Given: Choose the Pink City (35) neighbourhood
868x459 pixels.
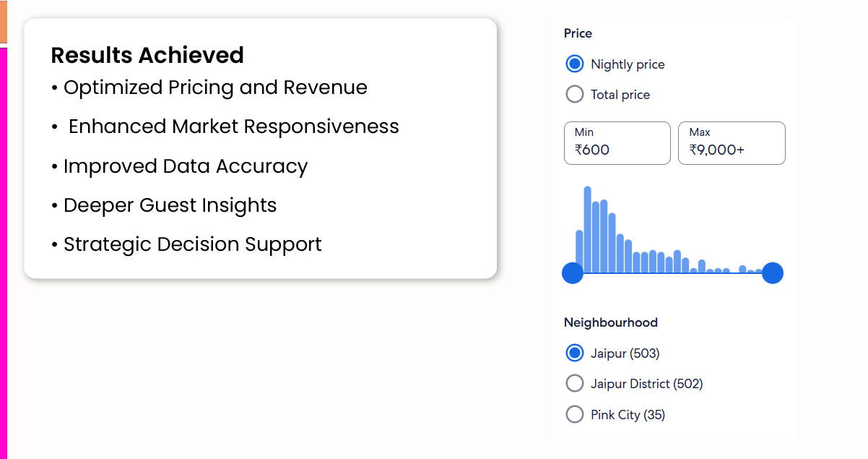Looking at the screenshot, I should coord(575,414).
